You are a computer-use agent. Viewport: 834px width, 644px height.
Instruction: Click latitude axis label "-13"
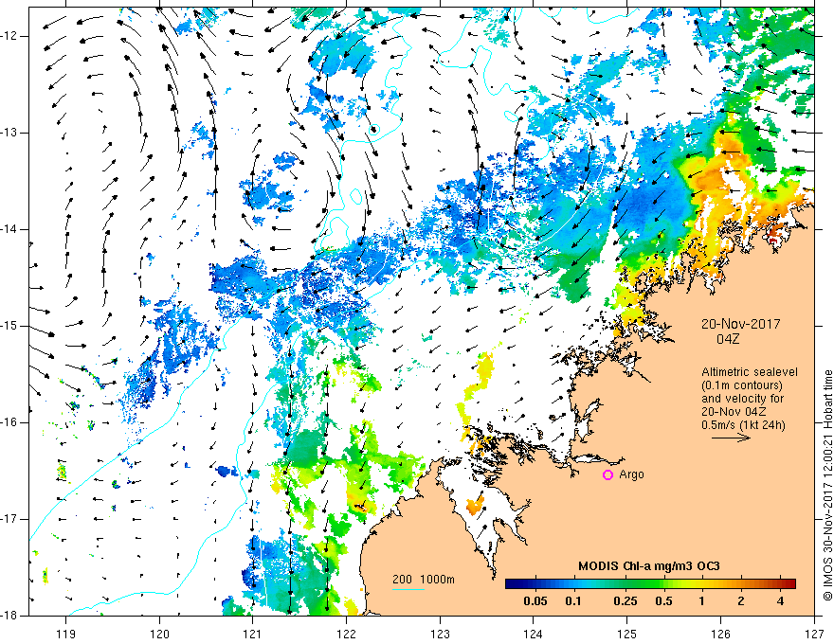(9, 133)
